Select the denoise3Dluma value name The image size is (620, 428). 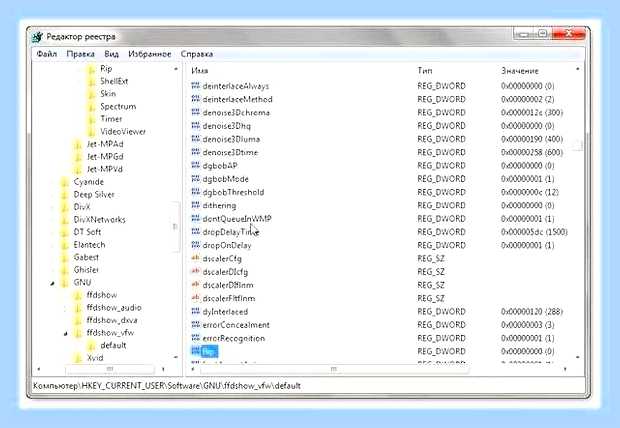231,139
